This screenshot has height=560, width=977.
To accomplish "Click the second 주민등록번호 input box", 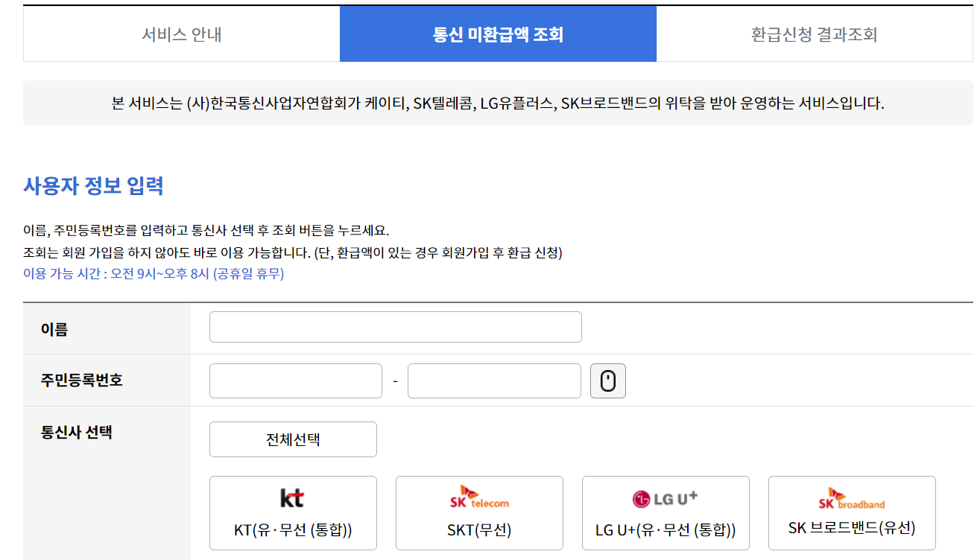I will coord(493,381).
